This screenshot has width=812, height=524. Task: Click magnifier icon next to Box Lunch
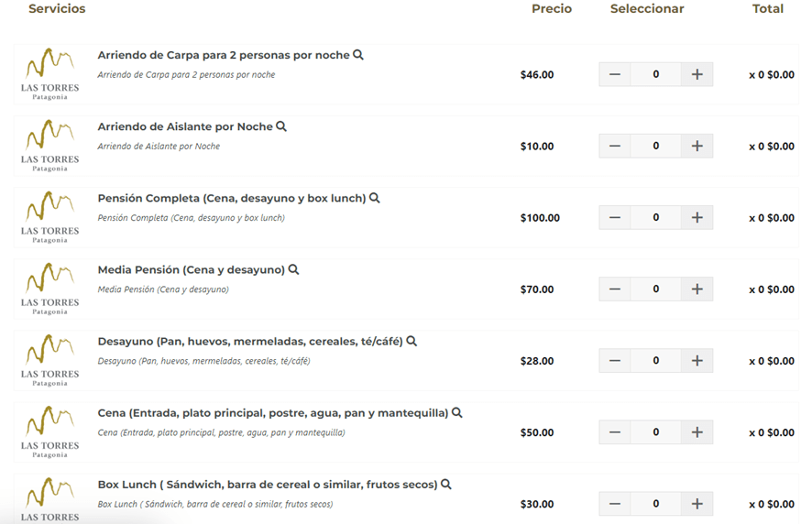pos(445,484)
